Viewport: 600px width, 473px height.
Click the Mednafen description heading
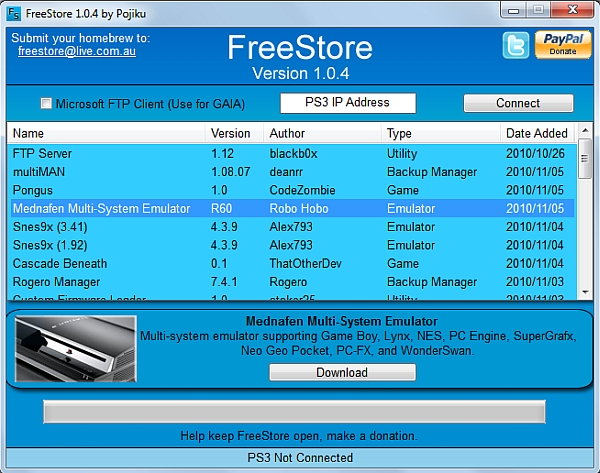(342, 321)
